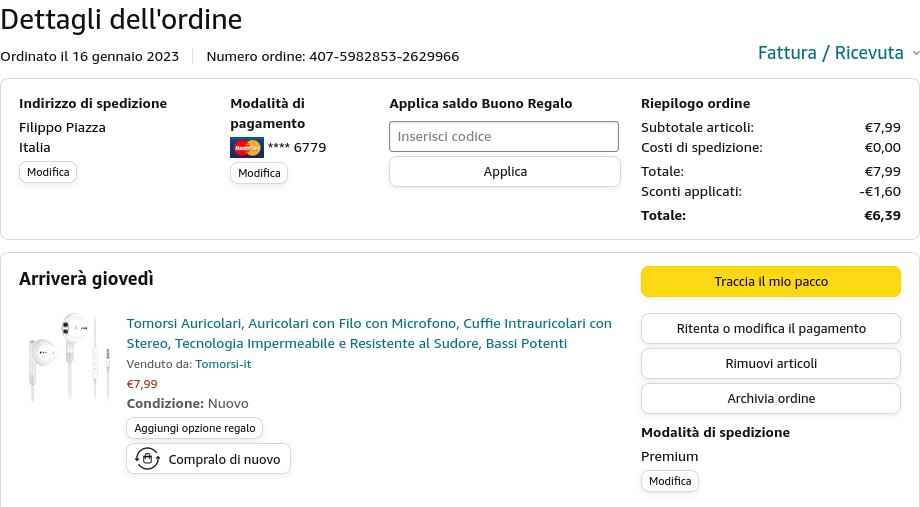Click the order number 407-5982853-2629966
Image resolution: width=920 pixels, height=507 pixels.
(x=384, y=56)
